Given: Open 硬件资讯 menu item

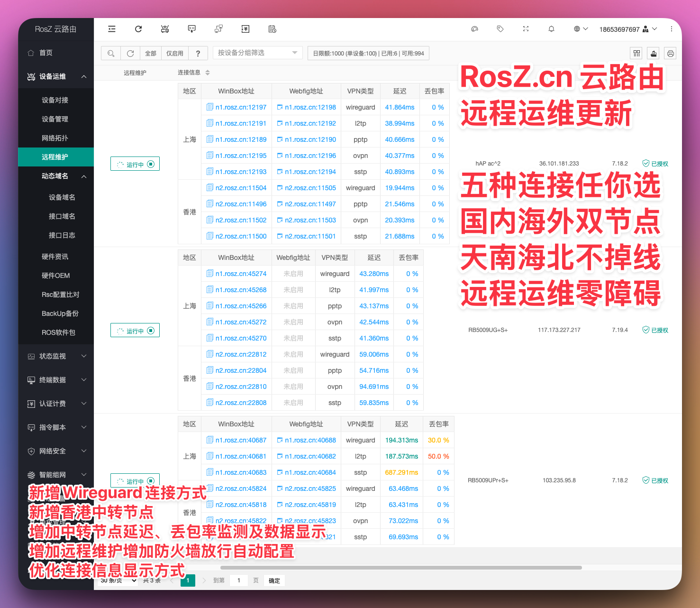Looking at the screenshot, I should tap(55, 257).
